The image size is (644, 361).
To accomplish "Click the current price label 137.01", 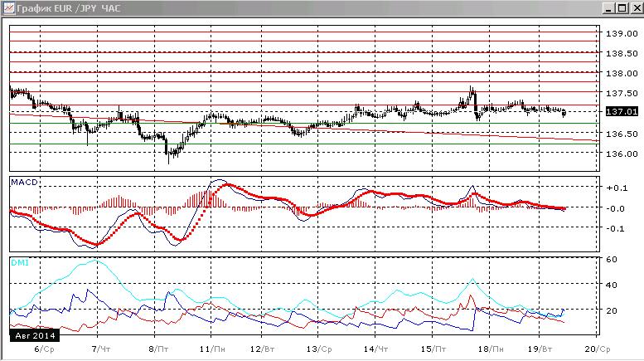I will click(x=622, y=111).
